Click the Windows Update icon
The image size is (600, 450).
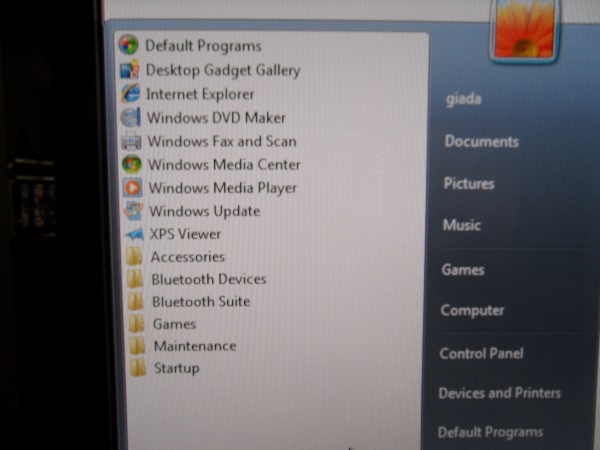134,211
